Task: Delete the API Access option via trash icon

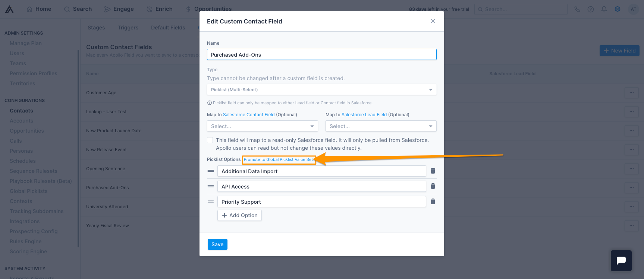Action: (x=433, y=186)
